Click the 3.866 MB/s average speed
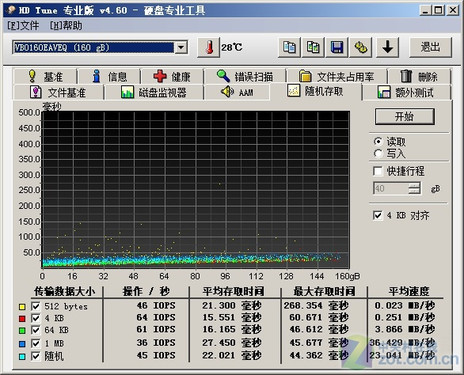This screenshot has width=464, height=375. (405, 329)
